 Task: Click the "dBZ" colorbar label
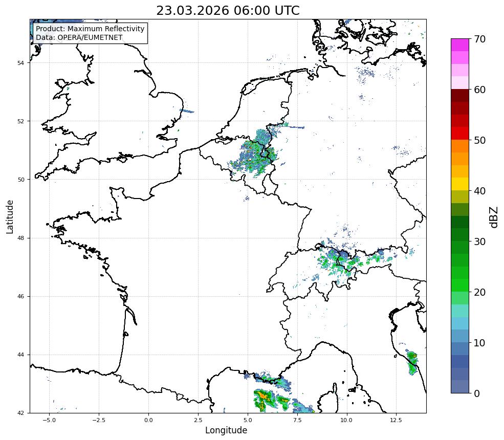click(494, 217)
